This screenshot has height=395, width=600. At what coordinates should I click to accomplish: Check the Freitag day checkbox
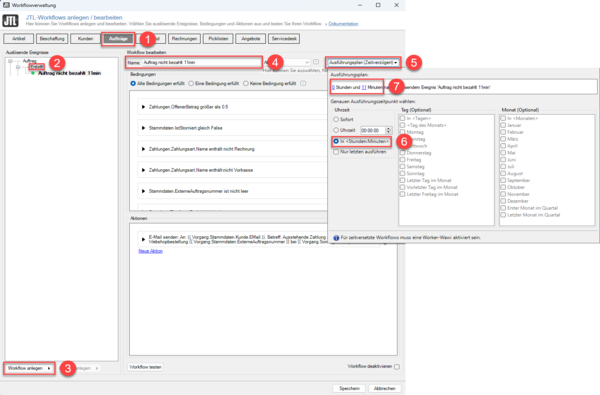(x=403, y=160)
